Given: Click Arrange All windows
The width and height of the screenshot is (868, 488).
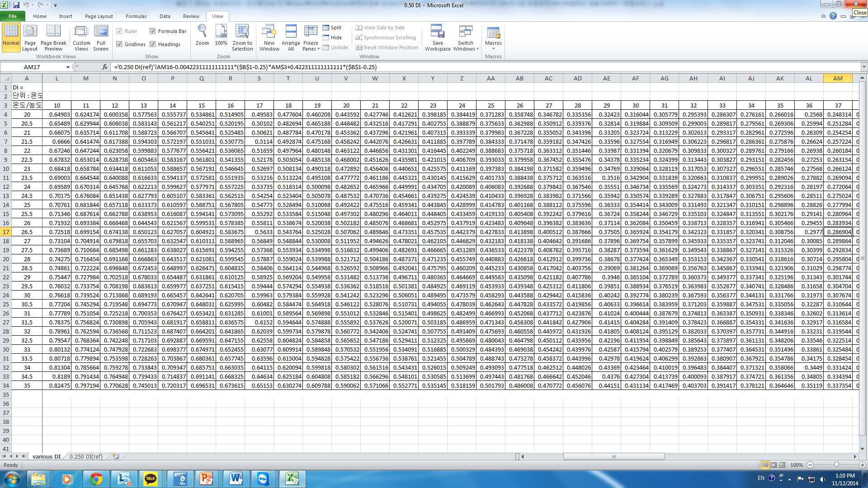Looking at the screenshot, I should 291,38.
